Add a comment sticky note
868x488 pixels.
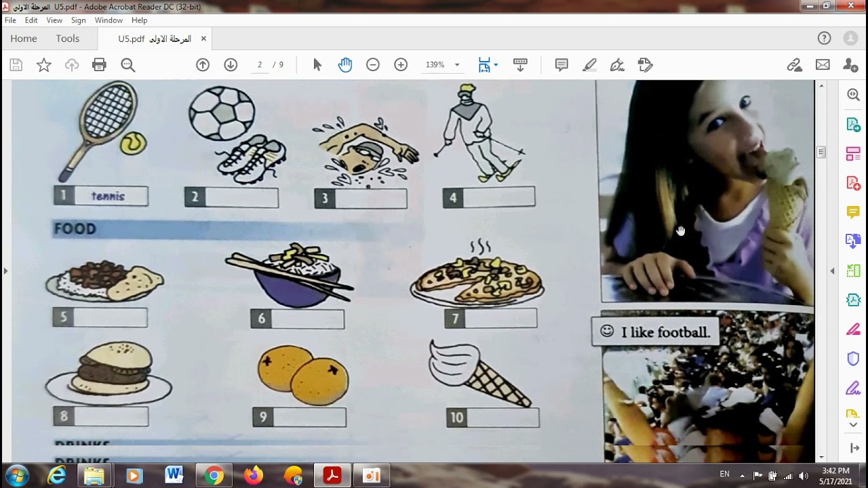pyautogui.click(x=561, y=65)
